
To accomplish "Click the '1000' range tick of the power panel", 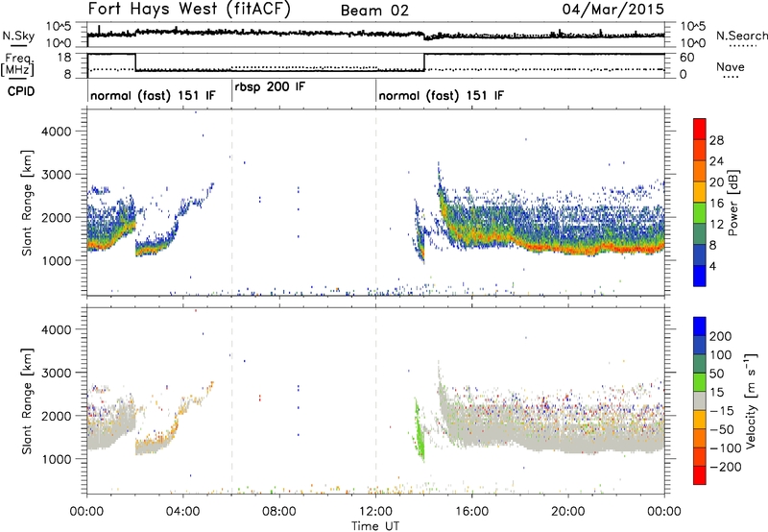I will (56, 260).
